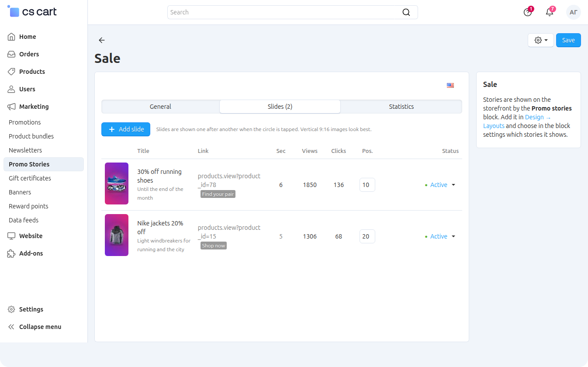The height and width of the screenshot is (367, 588).
Task: Go back using the left arrow
Action: pos(102,40)
